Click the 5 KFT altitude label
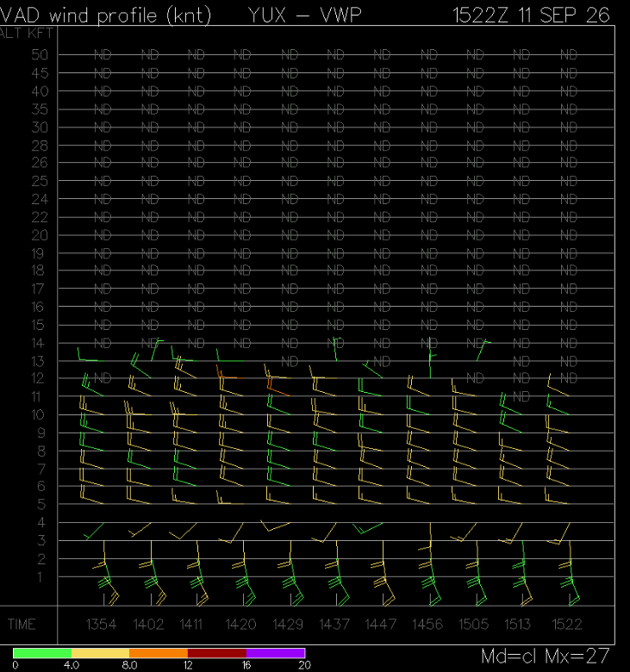This screenshot has height=672, width=630. pyautogui.click(x=41, y=504)
